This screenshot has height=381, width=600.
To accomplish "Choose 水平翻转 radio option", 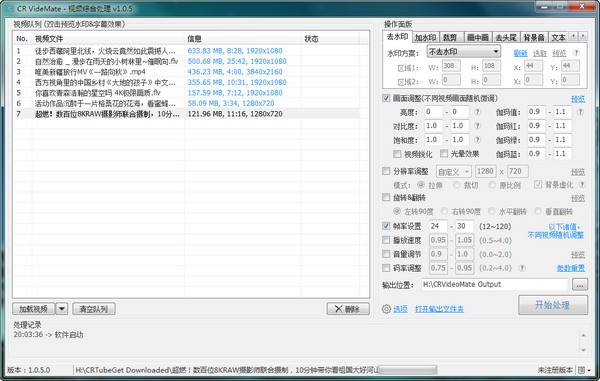I will tap(492, 211).
